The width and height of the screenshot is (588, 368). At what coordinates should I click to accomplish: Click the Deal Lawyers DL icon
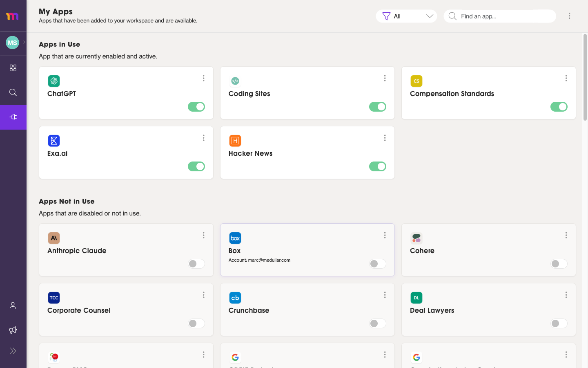(x=416, y=298)
